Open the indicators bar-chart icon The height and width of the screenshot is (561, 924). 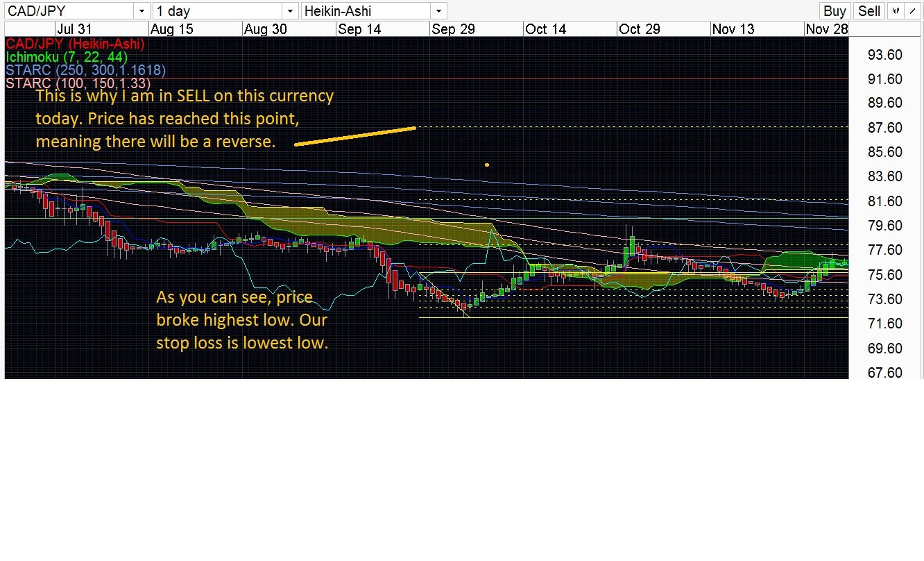coord(896,11)
